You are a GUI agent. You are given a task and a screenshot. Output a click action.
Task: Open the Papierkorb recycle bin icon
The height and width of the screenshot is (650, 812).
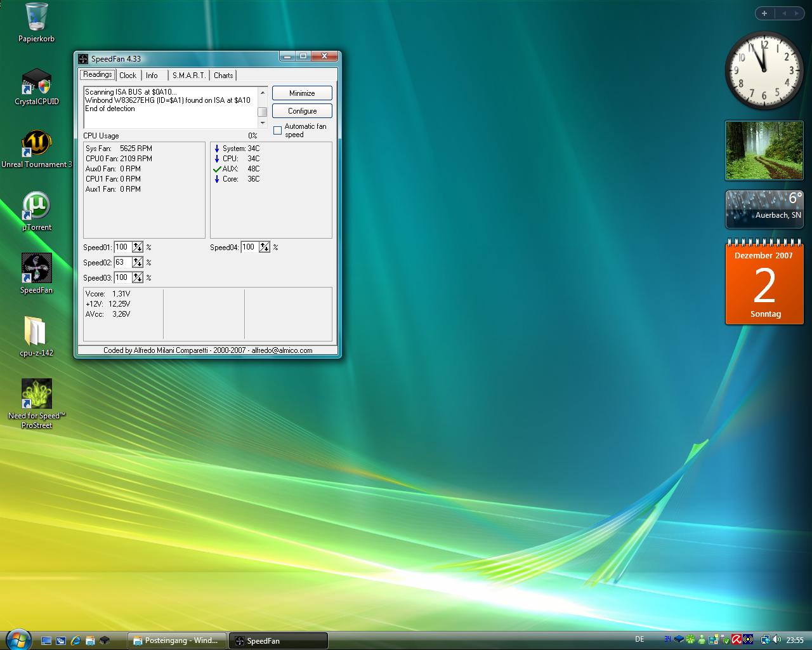click(x=36, y=23)
